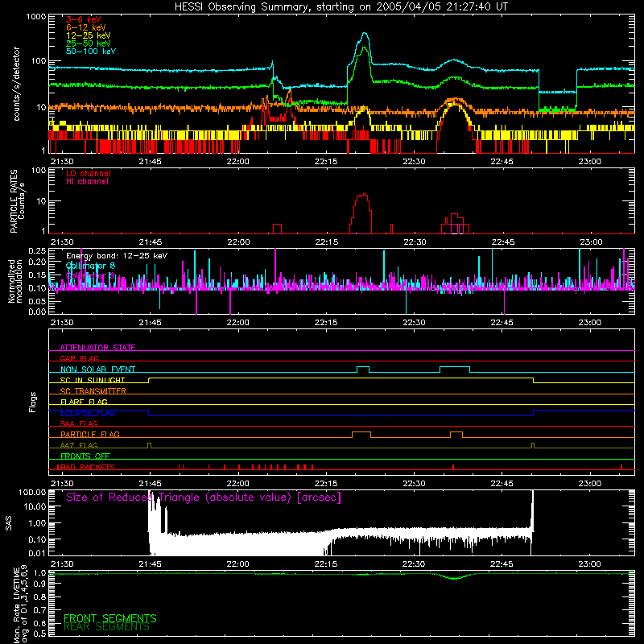Click the 'ATTENUATOR STATE' flag label
This screenshot has width=644, height=644.
pos(97,348)
